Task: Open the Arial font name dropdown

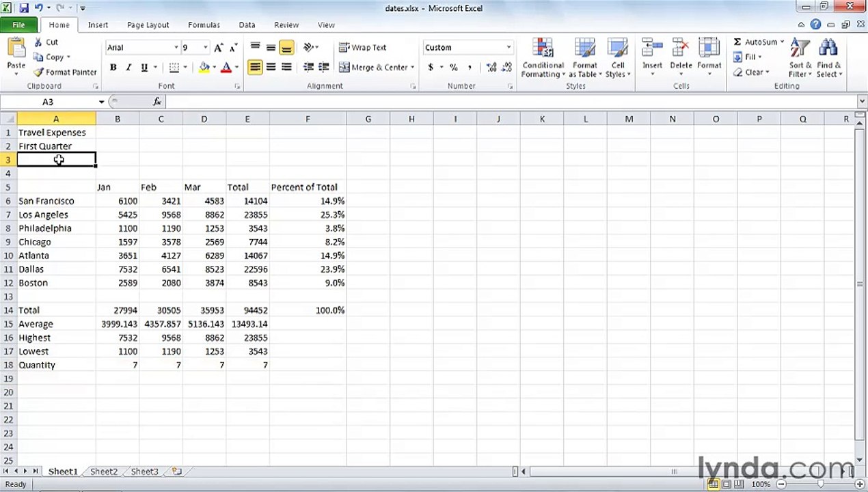Action: pos(176,48)
